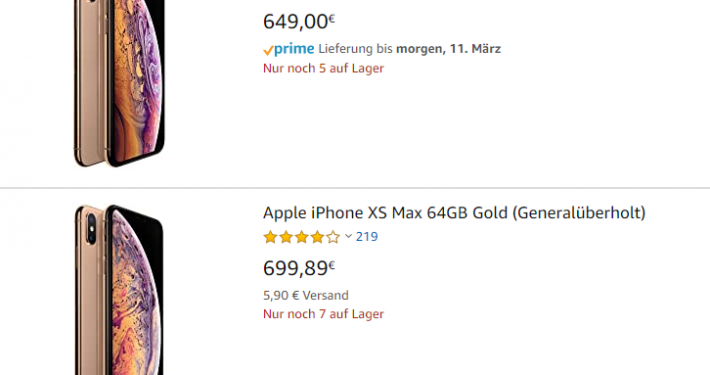Select the 699,89€ price
710x375 pixels.
[299, 268]
